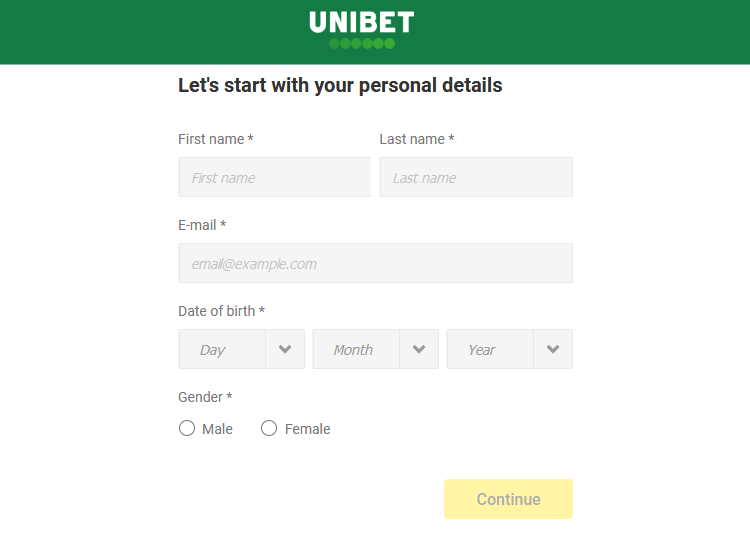Click into the E-mail input field
This screenshot has width=750, height=548.
pyautogui.click(x=375, y=263)
